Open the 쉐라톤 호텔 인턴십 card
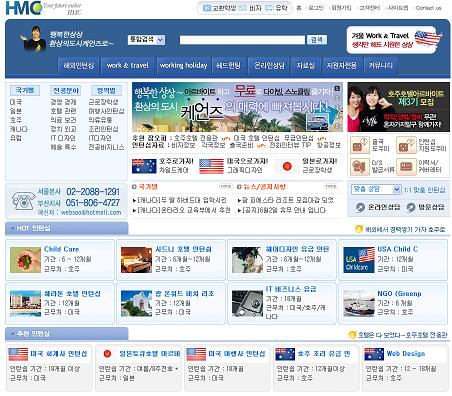 [x=60, y=303]
